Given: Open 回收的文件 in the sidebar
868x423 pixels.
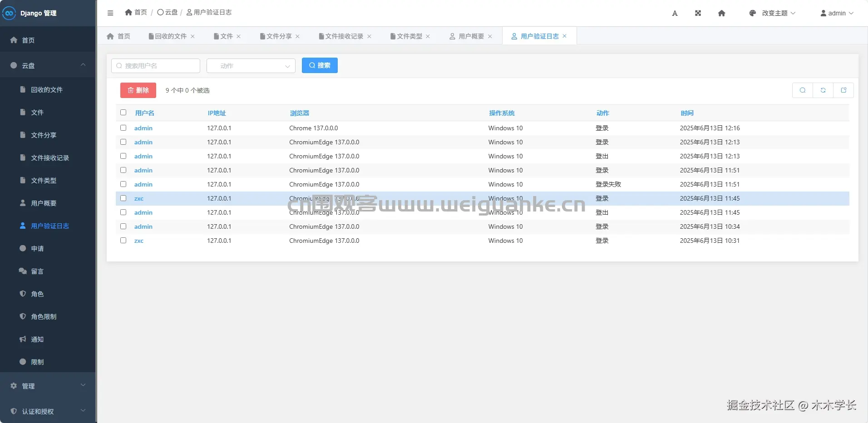Looking at the screenshot, I should (x=48, y=90).
